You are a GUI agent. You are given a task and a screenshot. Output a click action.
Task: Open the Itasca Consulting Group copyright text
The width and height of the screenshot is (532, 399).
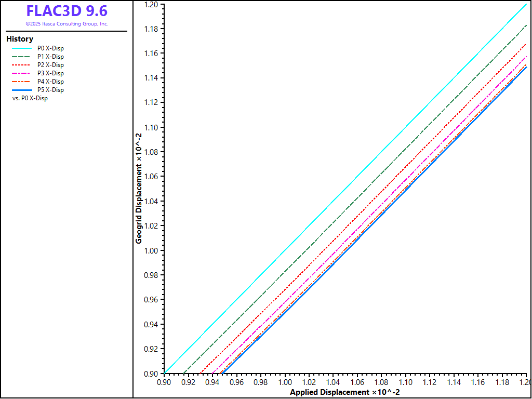[x=66, y=24]
